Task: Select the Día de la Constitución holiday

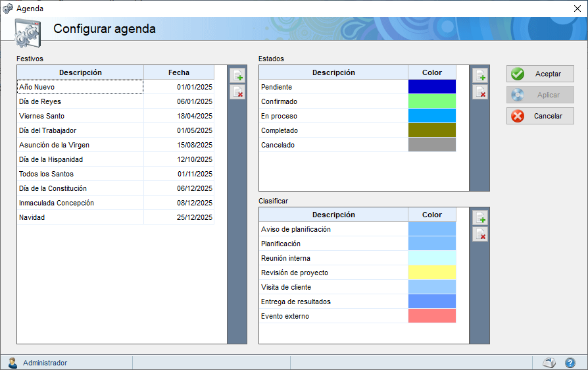Action: (80, 188)
